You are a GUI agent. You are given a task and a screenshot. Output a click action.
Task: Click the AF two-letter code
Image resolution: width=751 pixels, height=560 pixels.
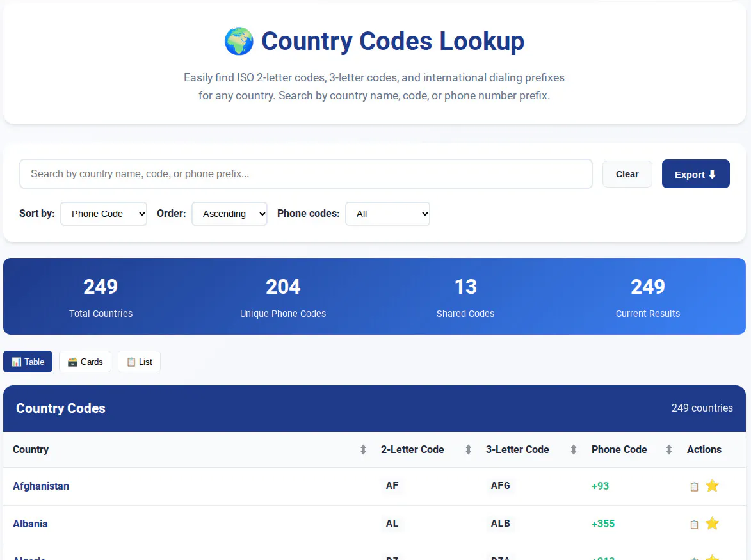click(392, 486)
